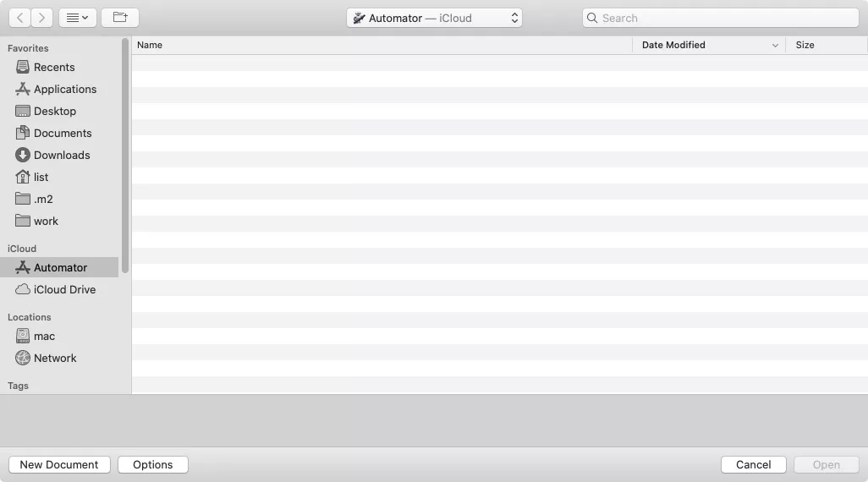Viewport: 868px width, 482px height.
Task: Open the list home folder icon
Action: point(23,177)
